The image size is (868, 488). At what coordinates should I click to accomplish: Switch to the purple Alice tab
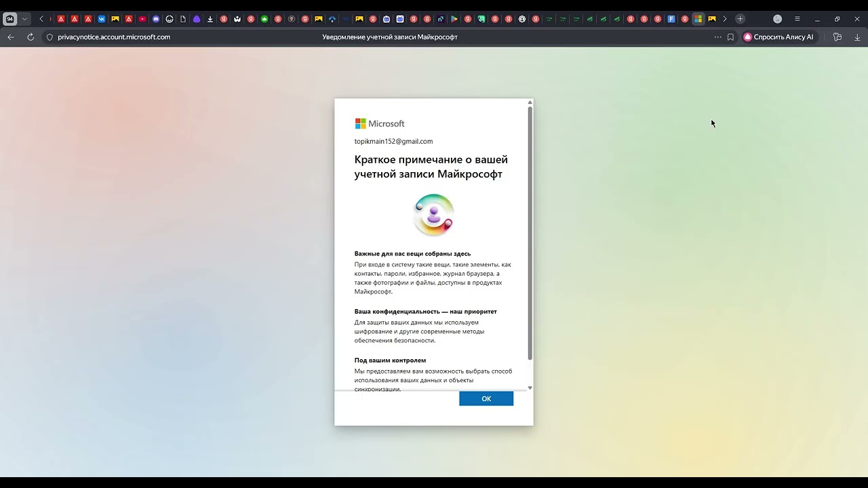(197, 19)
